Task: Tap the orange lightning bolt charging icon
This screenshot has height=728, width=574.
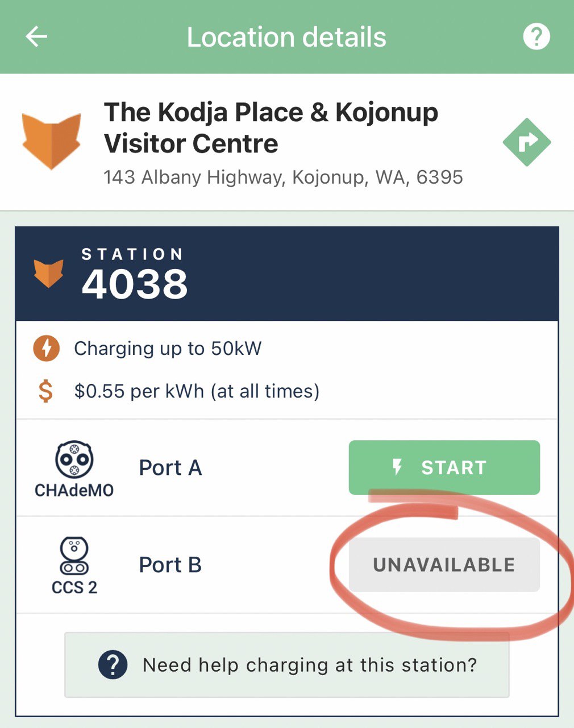Action: (47, 348)
